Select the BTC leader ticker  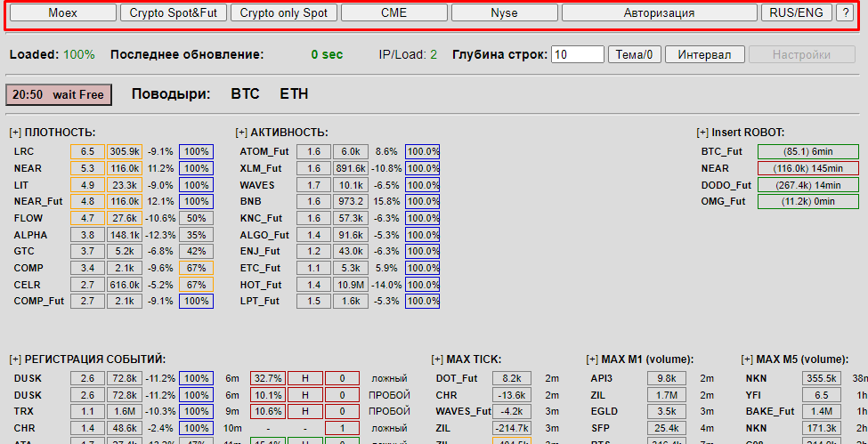[245, 93]
